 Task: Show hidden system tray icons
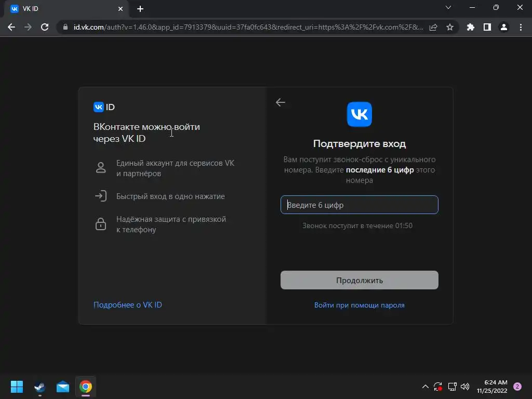pos(425,387)
